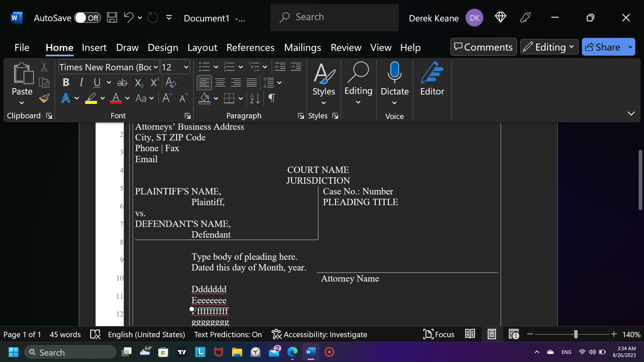Open the font size dropdown
The image size is (644, 362).
pyautogui.click(x=186, y=67)
